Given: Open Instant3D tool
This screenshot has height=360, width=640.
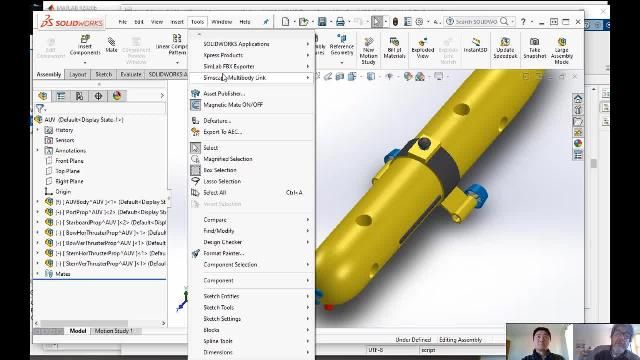Looking at the screenshot, I should 476,45.
